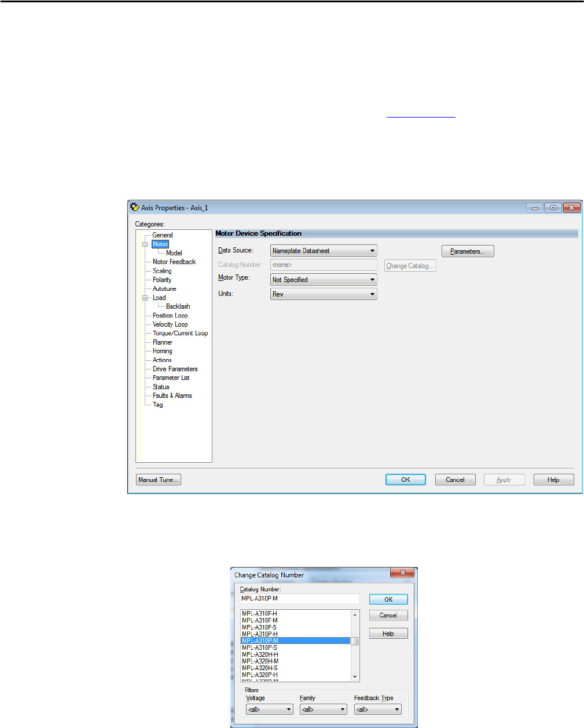The image size is (584, 728).
Task: Click Help in Change Catalog Number dialog
Action: click(388, 634)
